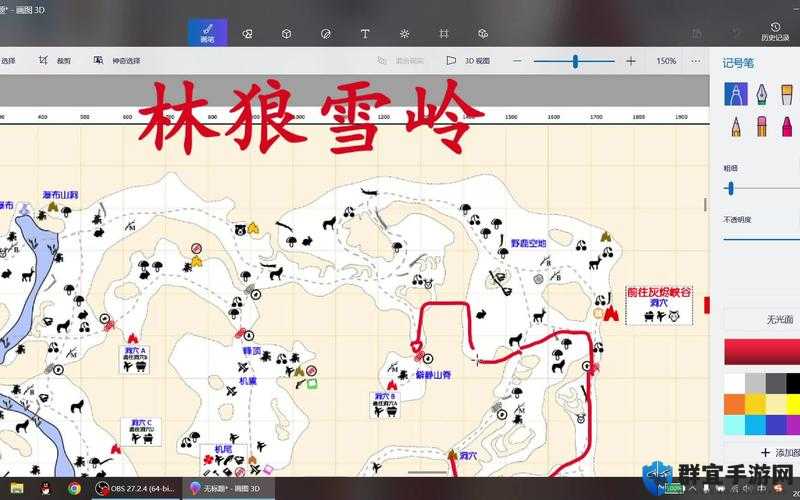Click 寂静山脊 label on map
800x500 pixels.
point(434,375)
